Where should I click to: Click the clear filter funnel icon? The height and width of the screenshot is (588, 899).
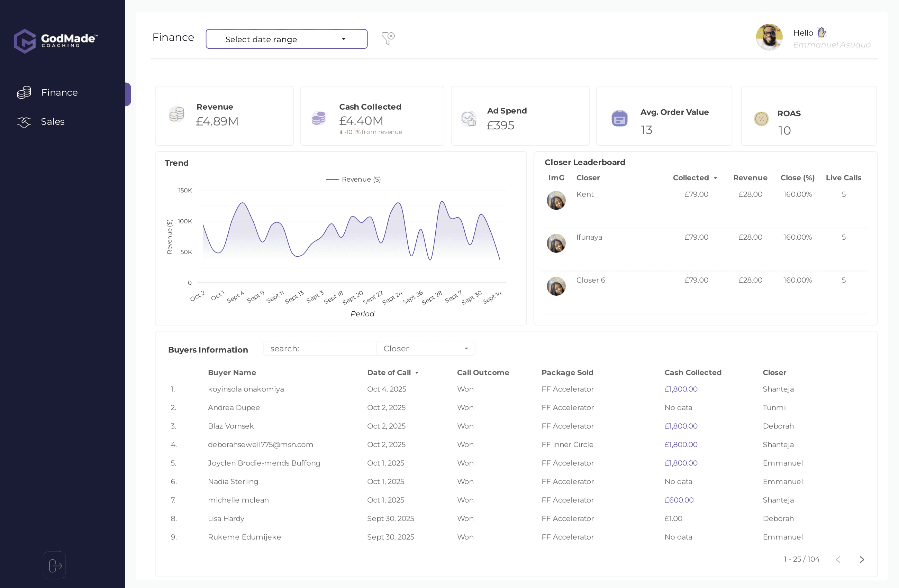[x=388, y=38]
